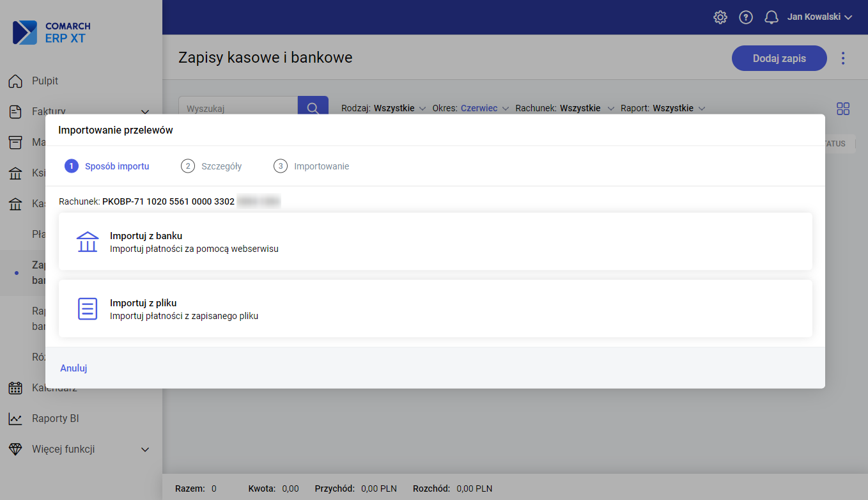
Task: Open the Raporty BI chart icon
Action: 15,419
